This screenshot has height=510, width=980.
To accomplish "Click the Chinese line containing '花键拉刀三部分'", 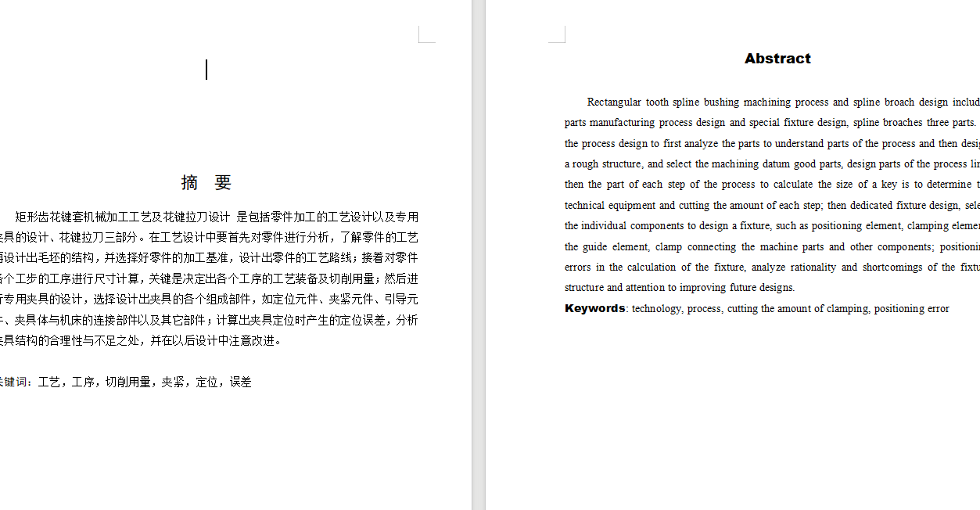I will pos(209,237).
